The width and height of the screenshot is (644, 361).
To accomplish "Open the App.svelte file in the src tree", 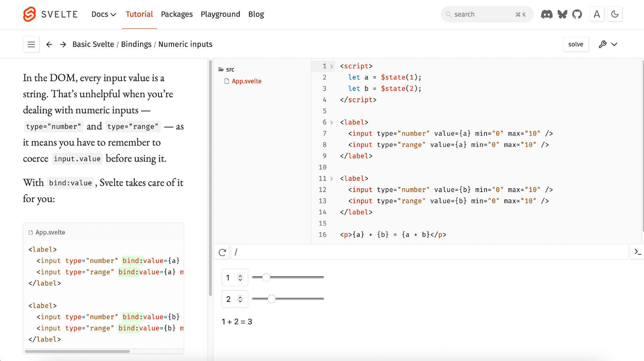I will pos(246,81).
